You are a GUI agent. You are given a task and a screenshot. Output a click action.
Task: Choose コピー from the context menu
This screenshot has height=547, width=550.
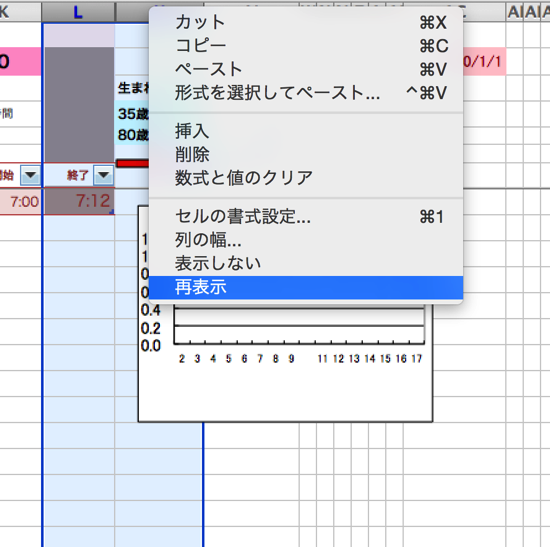tap(306, 46)
